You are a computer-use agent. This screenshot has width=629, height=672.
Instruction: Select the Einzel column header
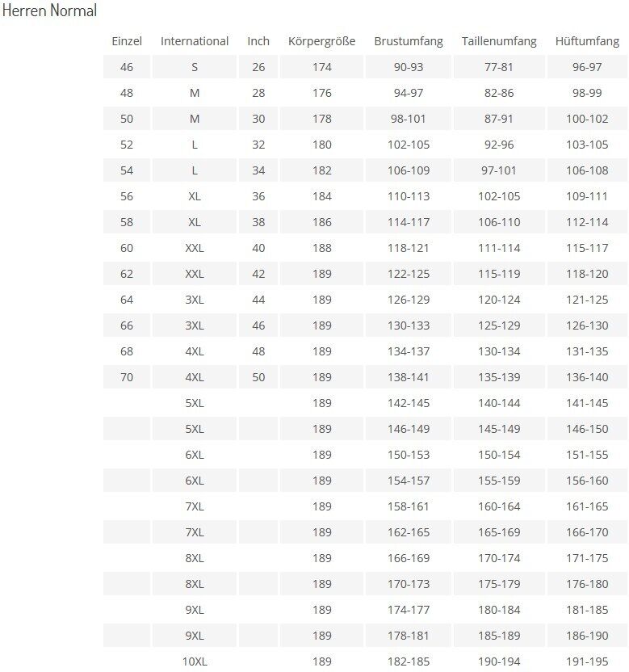click(x=127, y=41)
